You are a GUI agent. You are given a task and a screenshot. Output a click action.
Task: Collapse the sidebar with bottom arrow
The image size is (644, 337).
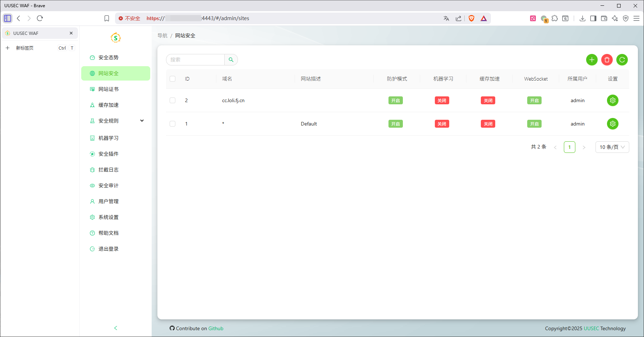point(116,328)
